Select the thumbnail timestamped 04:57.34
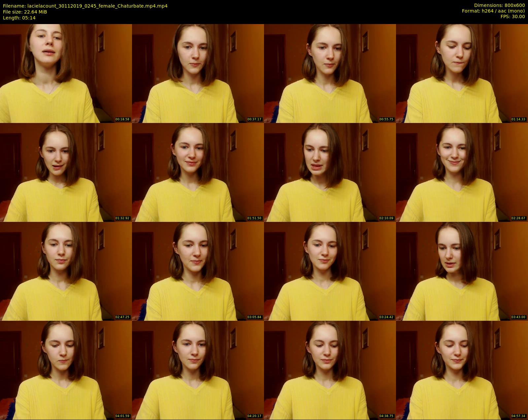This screenshot has width=528, height=420. coord(462,370)
